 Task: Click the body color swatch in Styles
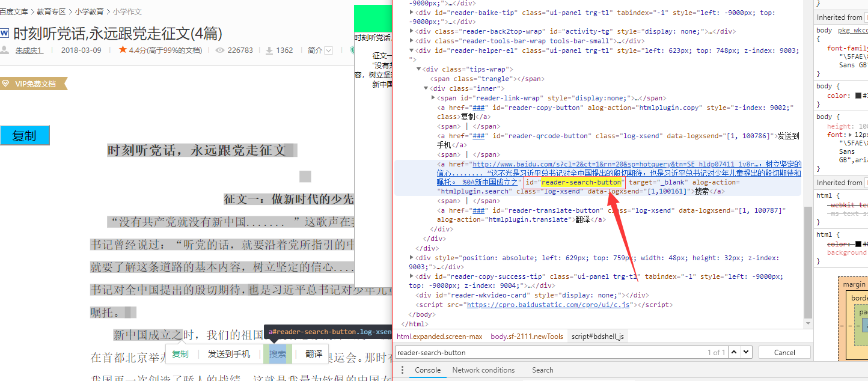tap(858, 96)
